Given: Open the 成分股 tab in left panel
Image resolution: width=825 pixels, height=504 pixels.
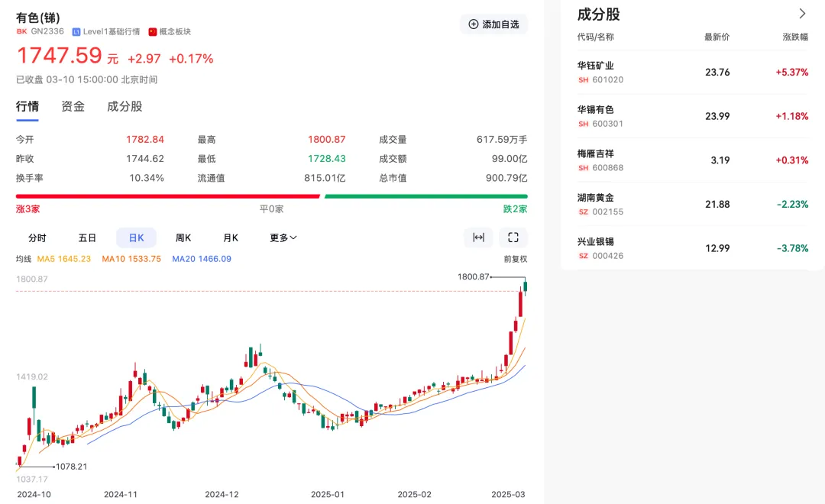Looking at the screenshot, I should click(x=123, y=106).
